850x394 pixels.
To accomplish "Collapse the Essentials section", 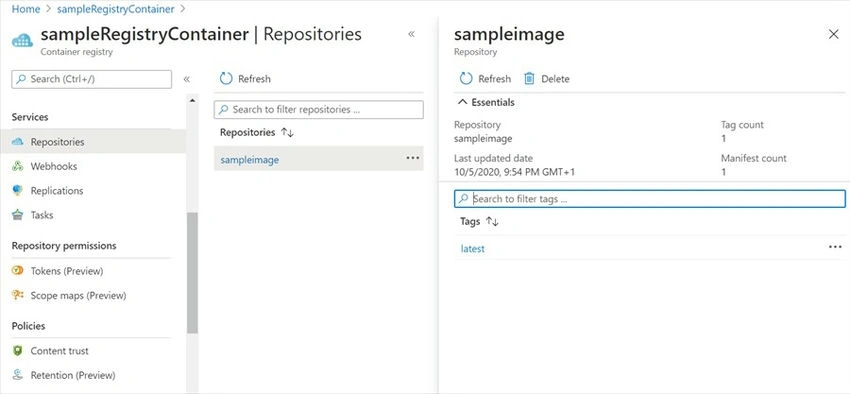I will click(462, 102).
